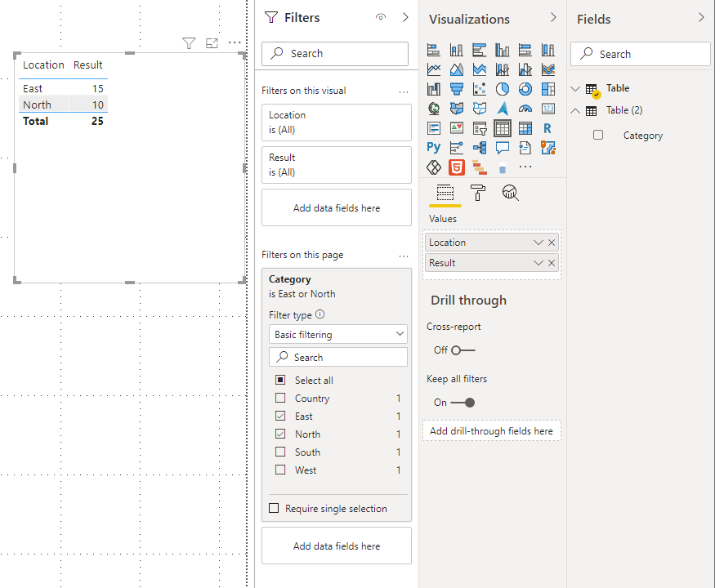
Task: Select the matrix visual
Action: (x=525, y=128)
